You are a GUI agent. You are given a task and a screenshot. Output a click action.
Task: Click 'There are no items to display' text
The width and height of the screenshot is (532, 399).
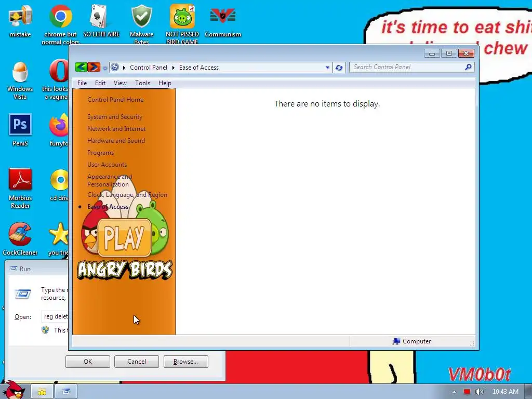click(327, 104)
